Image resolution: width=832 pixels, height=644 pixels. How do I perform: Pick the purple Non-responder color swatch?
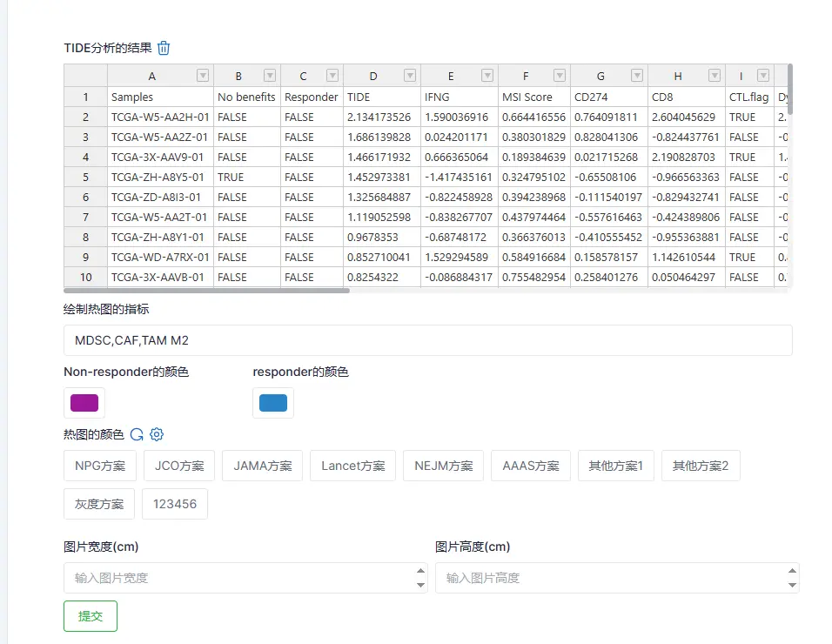83,402
